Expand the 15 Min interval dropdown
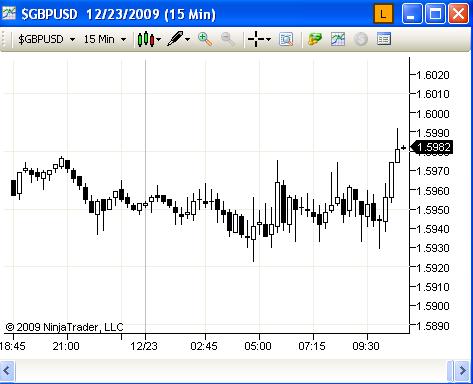473x384 pixels. (105, 39)
